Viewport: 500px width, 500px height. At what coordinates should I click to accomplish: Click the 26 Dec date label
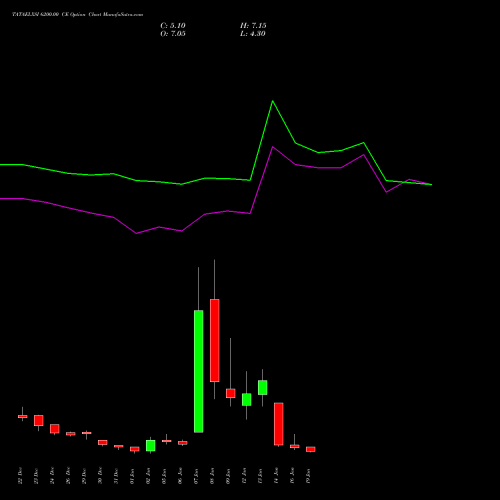[x=68, y=476]
